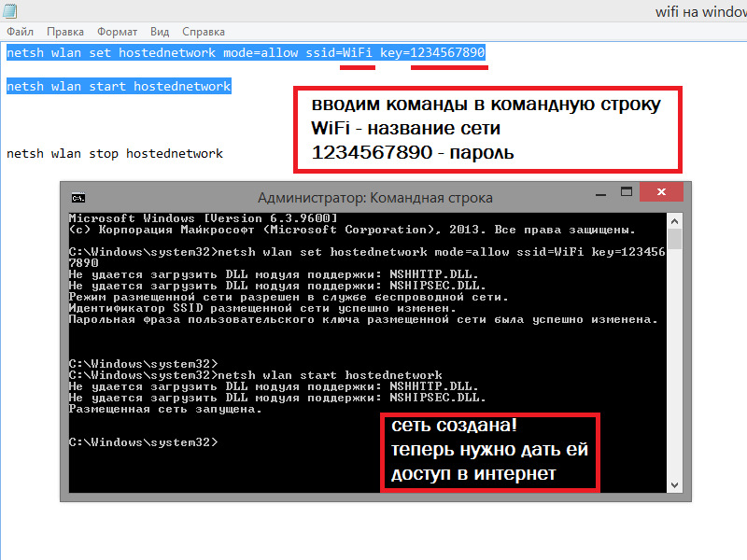This screenshot has height=560, width=747.
Task: Click the Command Prompt window system icon
Action: [x=78, y=198]
